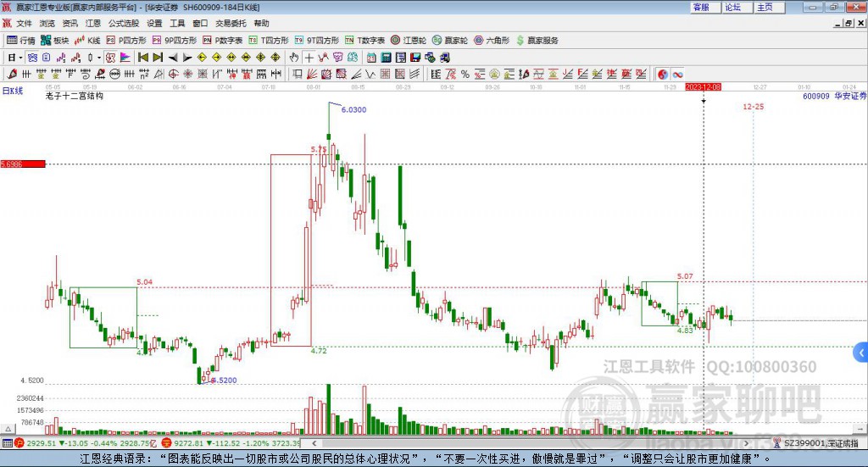Screen dimensions: 868x467
Task: Open the 帮助 menu
Action: click(x=261, y=23)
